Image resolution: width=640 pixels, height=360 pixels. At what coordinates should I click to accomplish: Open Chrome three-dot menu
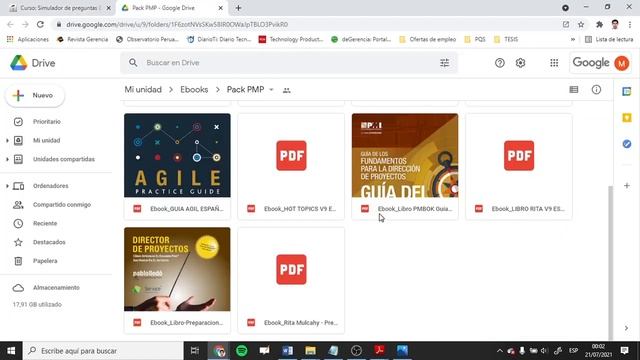click(x=630, y=24)
